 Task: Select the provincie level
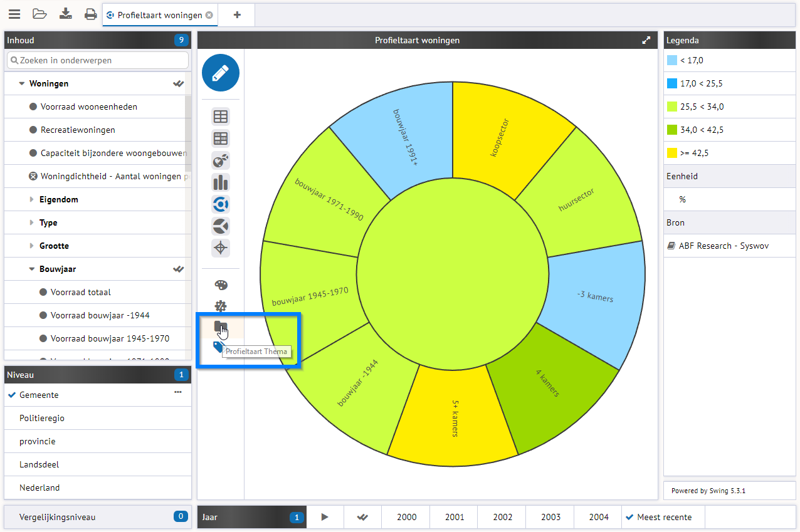(x=98, y=441)
